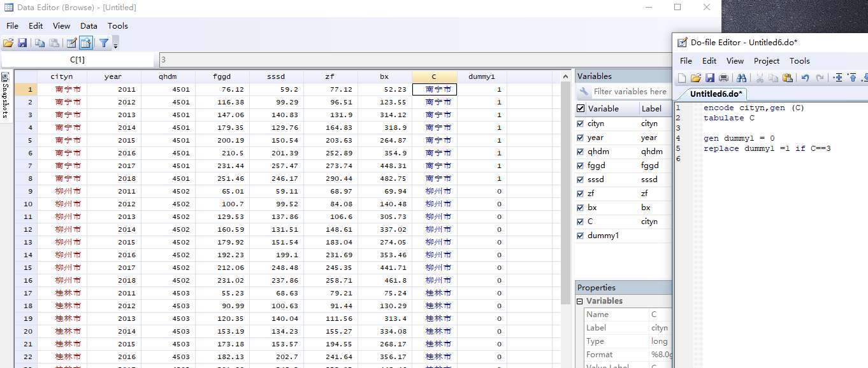868x368 pixels.
Task: Open a dataset with the Data Editor folder icon
Action: coord(8,43)
